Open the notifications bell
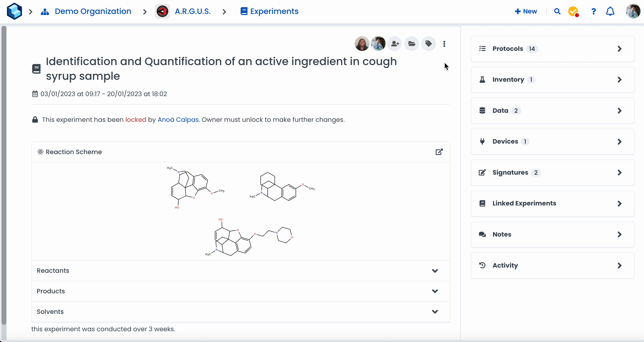This screenshot has width=644, height=342. 610,11
